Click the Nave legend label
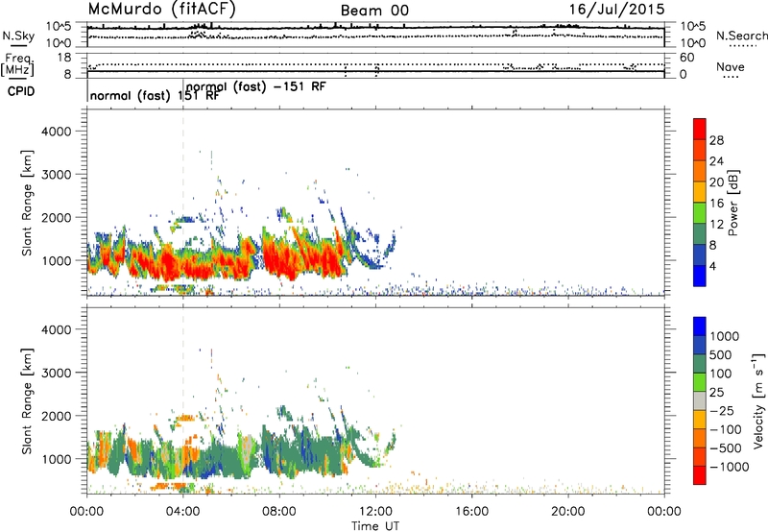 pyautogui.click(x=731, y=66)
